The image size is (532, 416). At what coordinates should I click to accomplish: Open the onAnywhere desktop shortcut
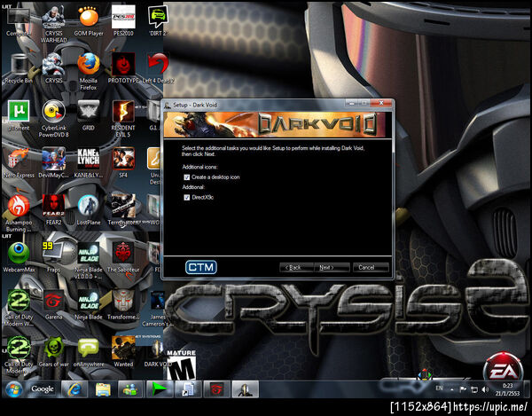pos(89,352)
